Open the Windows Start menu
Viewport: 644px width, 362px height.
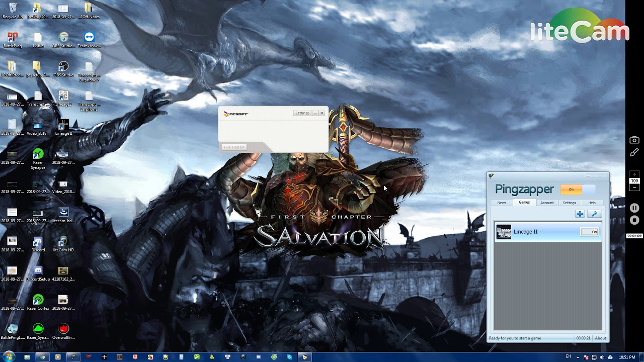pos(9,356)
